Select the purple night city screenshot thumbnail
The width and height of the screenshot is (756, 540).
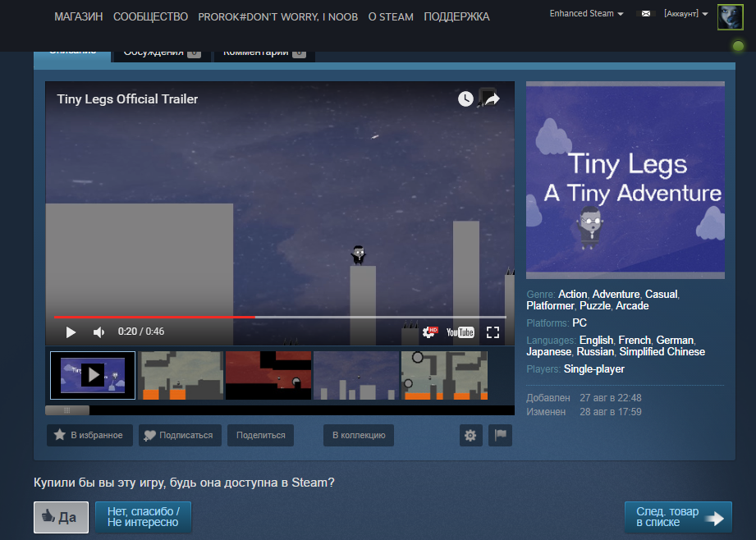355,375
